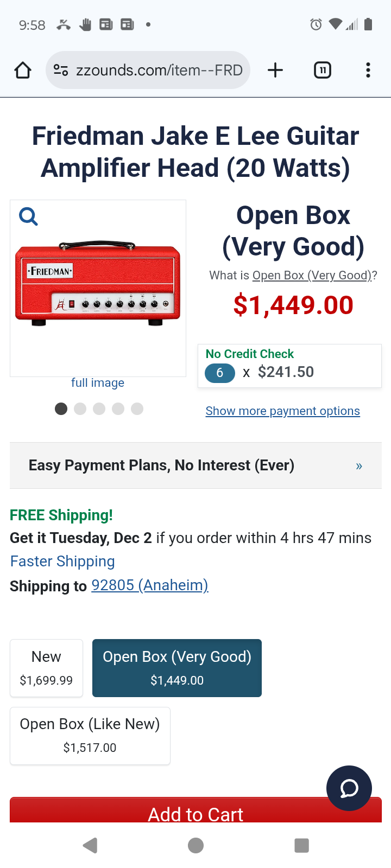The height and width of the screenshot is (868, 391).
Task: Open the live chat bubble
Action: click(349, 788)
